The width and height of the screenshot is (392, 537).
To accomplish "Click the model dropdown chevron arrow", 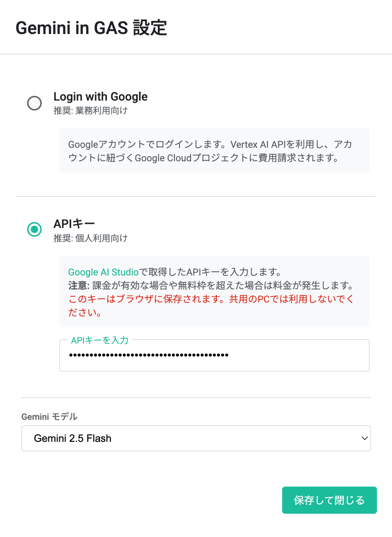I will [365, 438].
